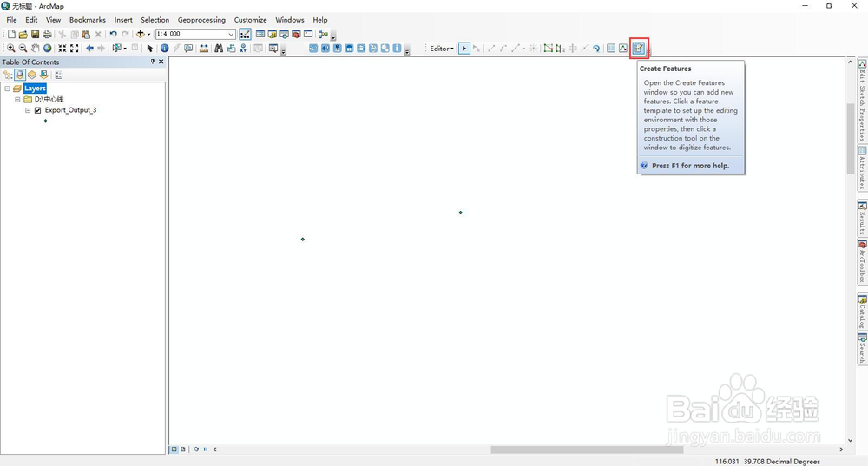Open the Geoprocessing menu
This screenshot has width=868, height=466.
click(x=201, y=20)
